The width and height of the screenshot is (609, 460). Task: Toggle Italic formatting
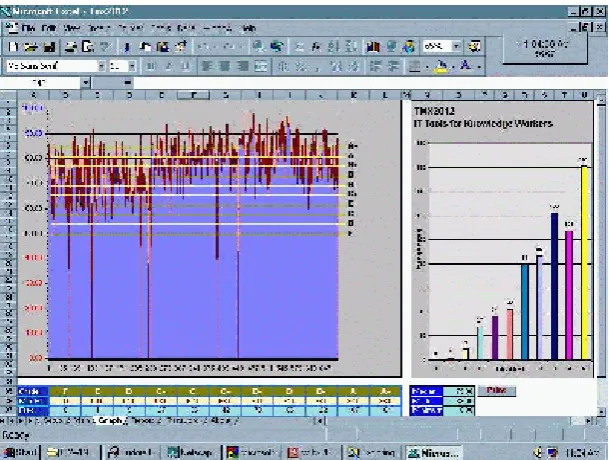pyautogui.click(x=168, y=66)
